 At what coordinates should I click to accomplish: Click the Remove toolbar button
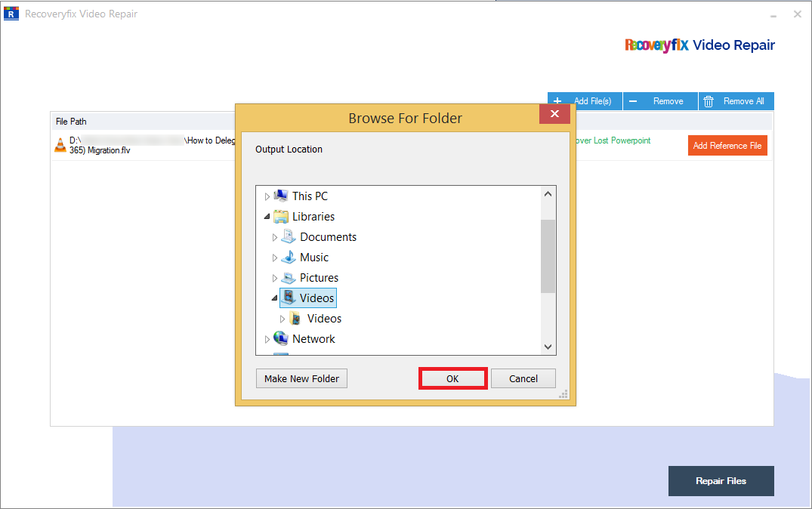pyautogui.click(x=660, y=101)
